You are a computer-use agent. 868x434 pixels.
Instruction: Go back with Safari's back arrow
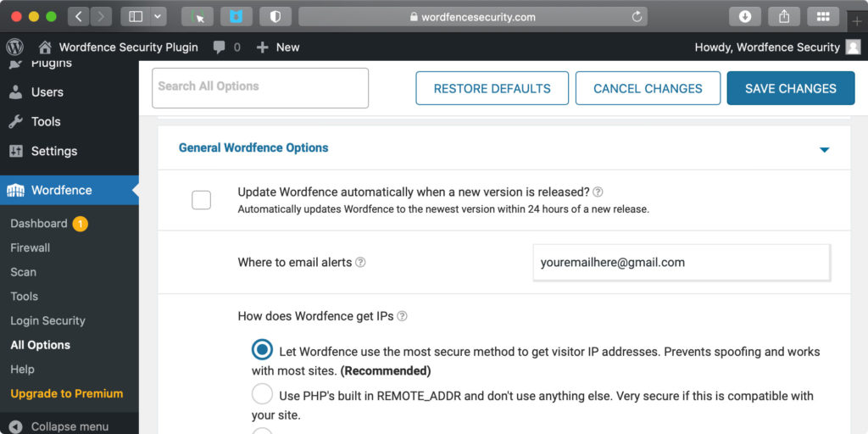(x=79, y=17)
